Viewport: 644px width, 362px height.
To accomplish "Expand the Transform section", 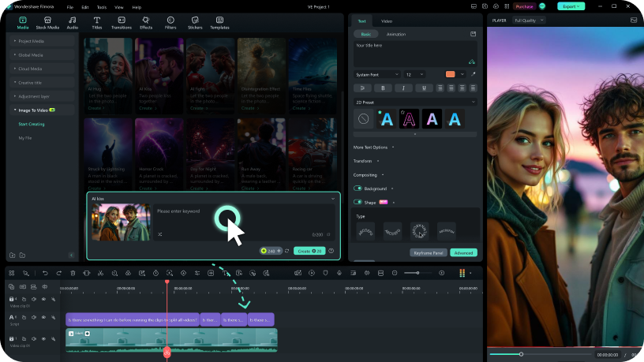I will click(x=365, y=162).
